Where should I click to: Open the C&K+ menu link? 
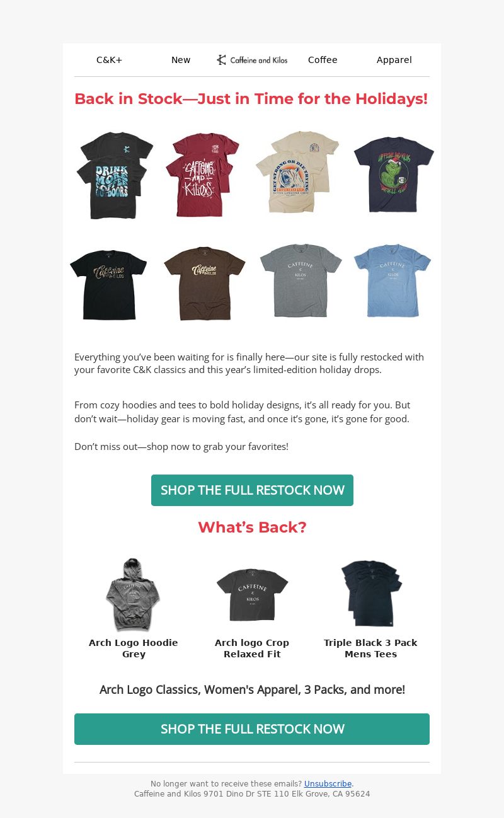point(109,60)
